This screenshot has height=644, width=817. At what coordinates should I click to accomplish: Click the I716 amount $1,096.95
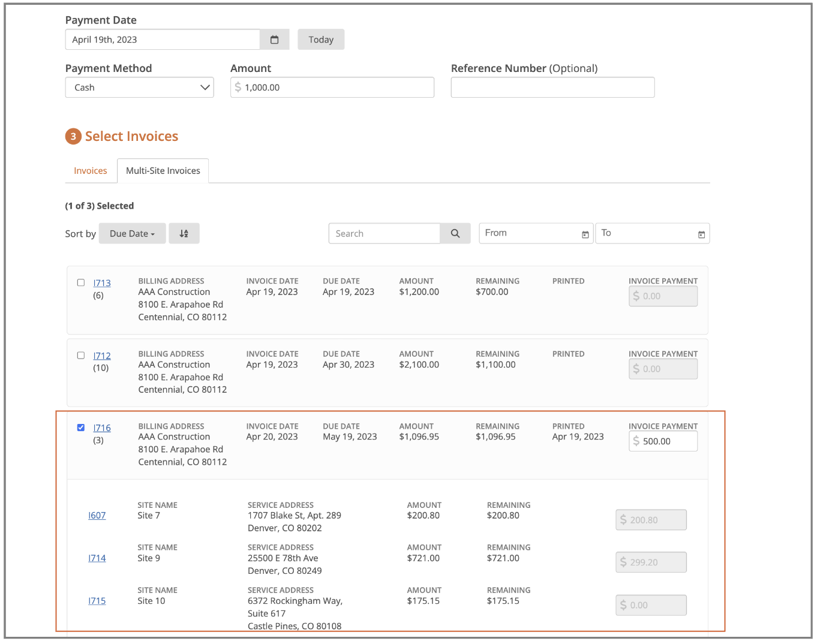(419, 437)
